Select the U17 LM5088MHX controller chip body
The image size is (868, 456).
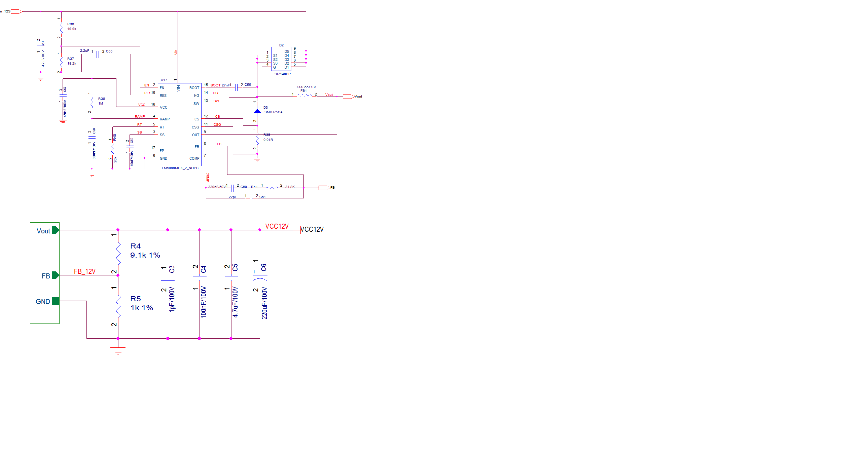(179, 125)
